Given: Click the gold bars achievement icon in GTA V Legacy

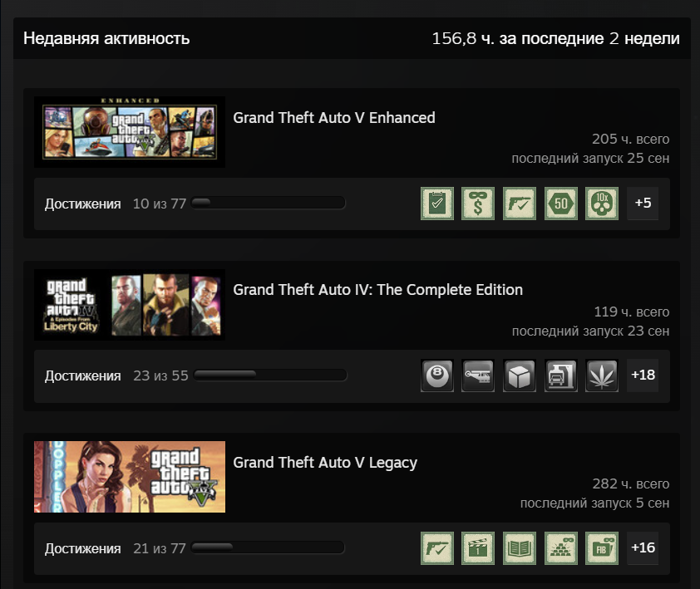Looking at the screenshot, I should pos(561,548).
